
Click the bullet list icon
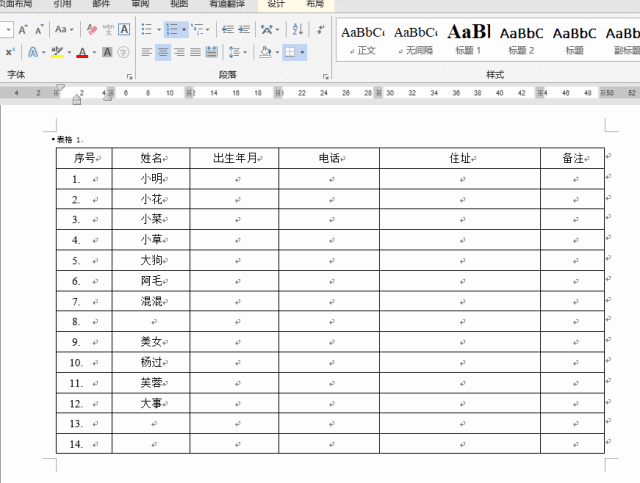click(146, 30)
